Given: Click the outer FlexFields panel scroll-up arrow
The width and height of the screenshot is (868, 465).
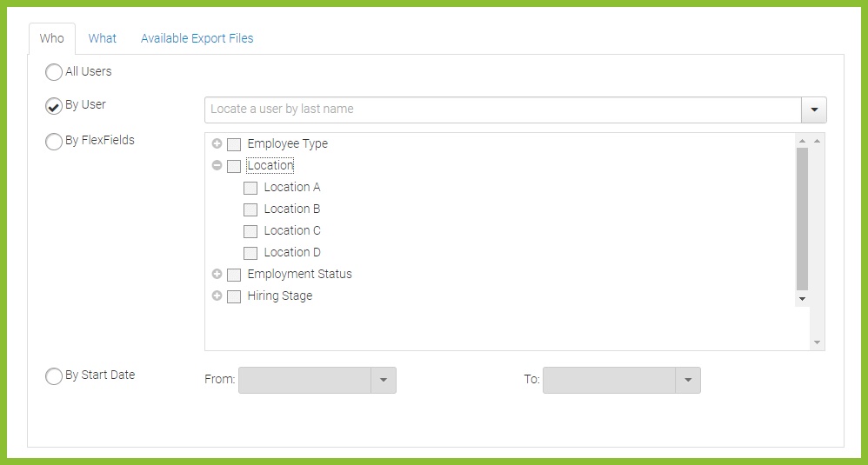Looking at the screenshot, I should coord(817,141).
